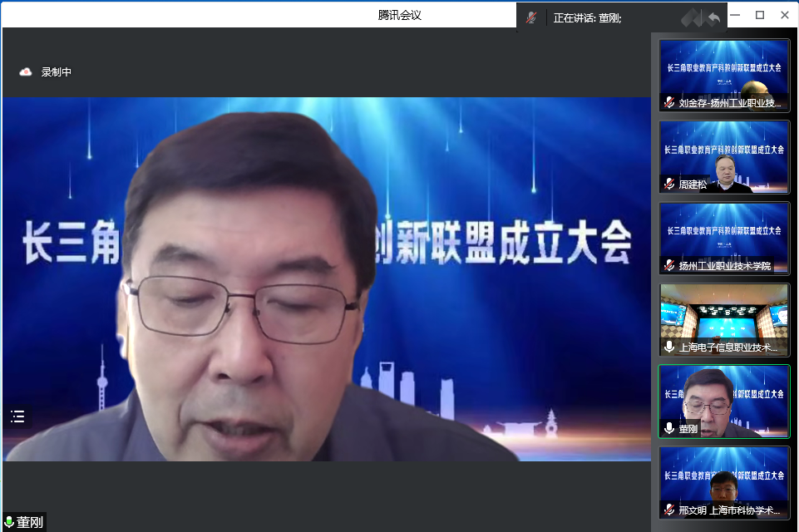
Task: Click mic icon on 董刚 thumbnail in sidebar
Action: pos(669,429)
